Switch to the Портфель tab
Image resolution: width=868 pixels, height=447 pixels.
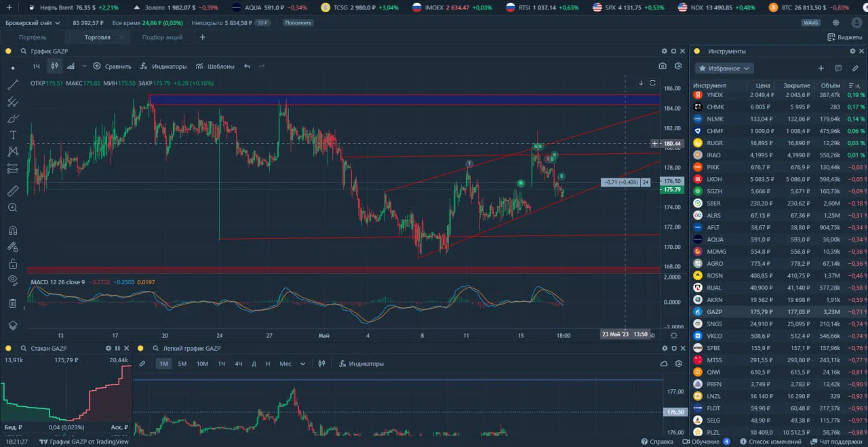[33, 37]
